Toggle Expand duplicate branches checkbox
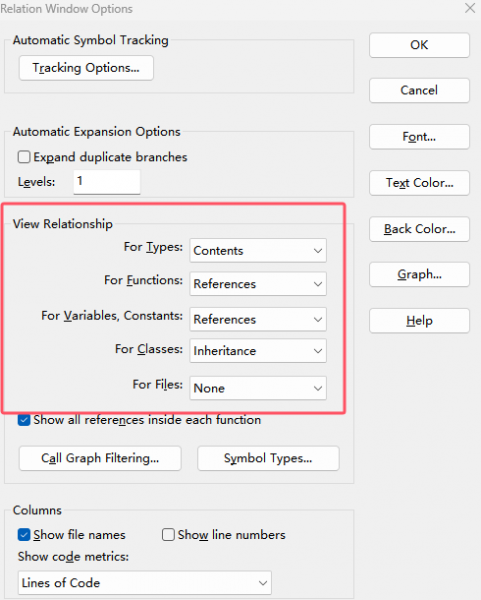The width and height of the screenshot is (481, 600). click(24, 157)
